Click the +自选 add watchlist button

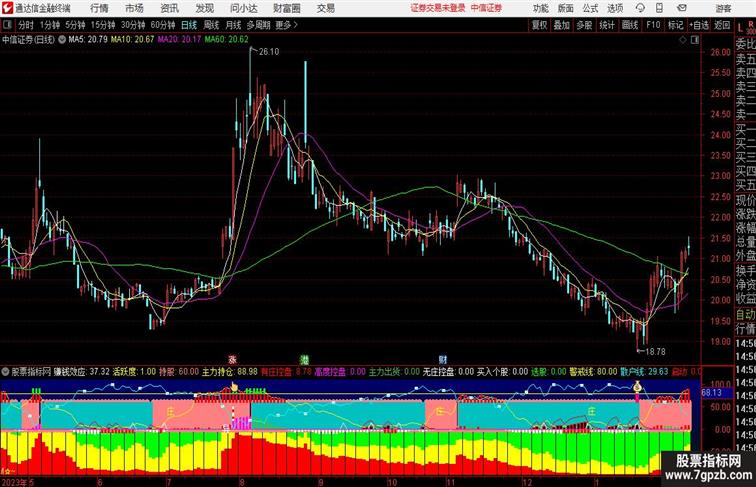pyautogui.click(x=699, y=25)
